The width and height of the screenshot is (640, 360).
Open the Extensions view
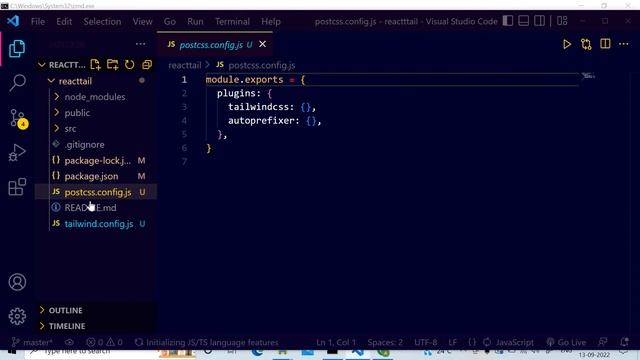click(x=17, y=187)
